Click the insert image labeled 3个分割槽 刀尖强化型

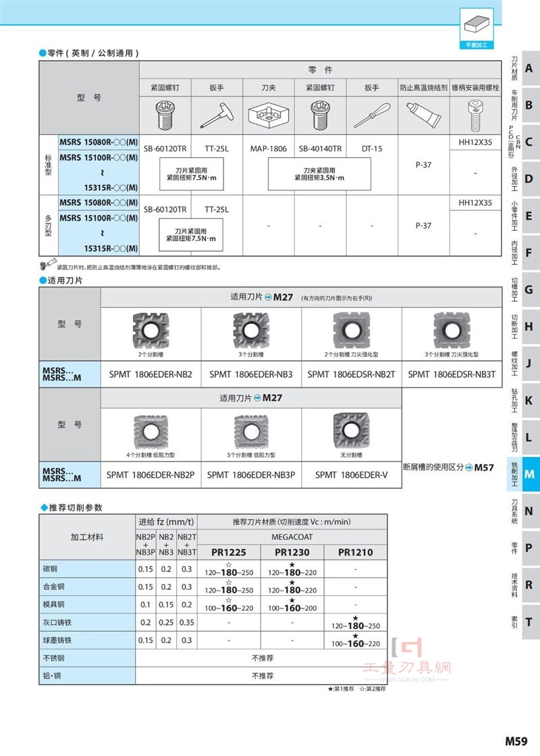tap(452, 330)
